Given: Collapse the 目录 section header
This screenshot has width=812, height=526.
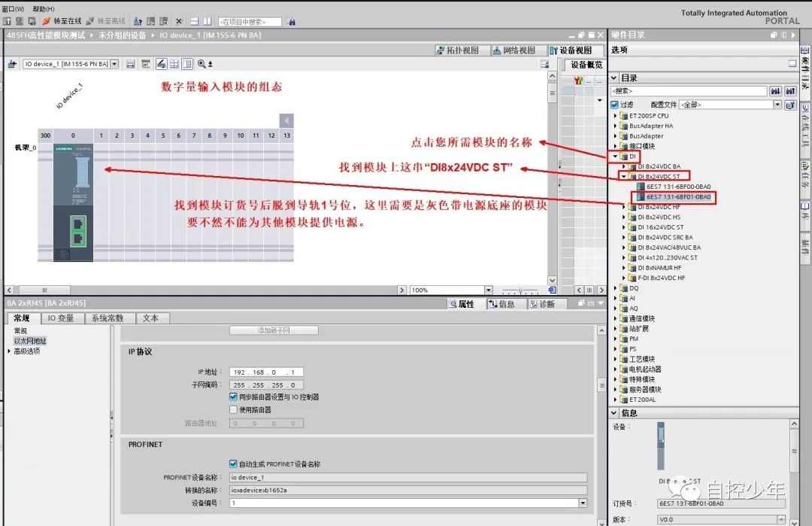Looking at the screenshot, I should (x=614, y=78).
